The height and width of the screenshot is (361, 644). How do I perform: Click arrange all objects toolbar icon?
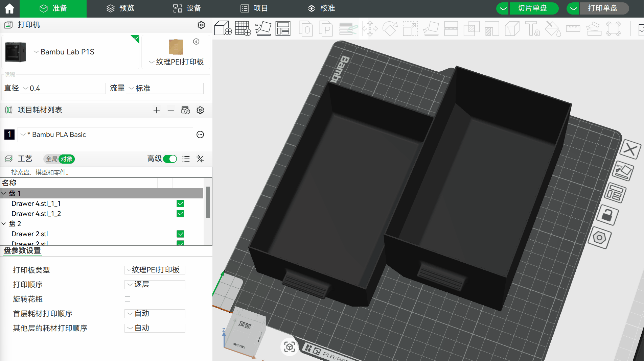coord(283,28)
